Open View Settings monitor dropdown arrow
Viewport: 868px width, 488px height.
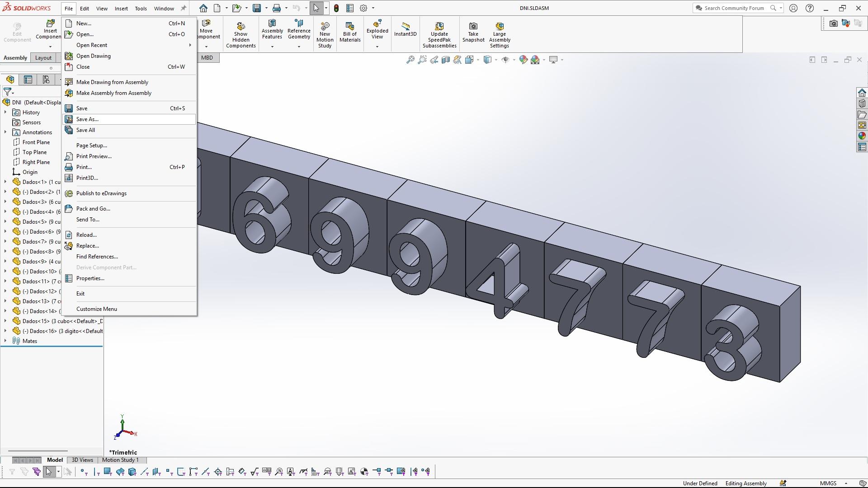[562, 60]
